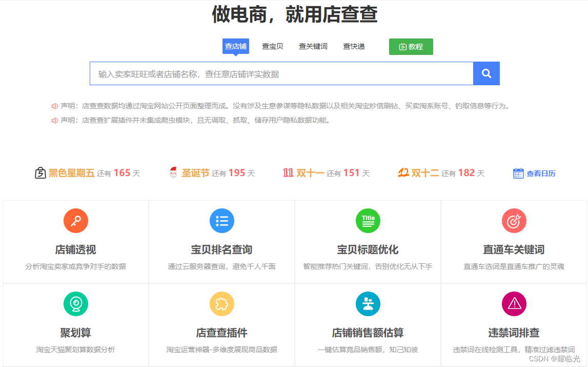Click the text 分析淘宝卖家或竞争对手的数据
The width and height of the screenshot is (588, 367).
point(76,266)
